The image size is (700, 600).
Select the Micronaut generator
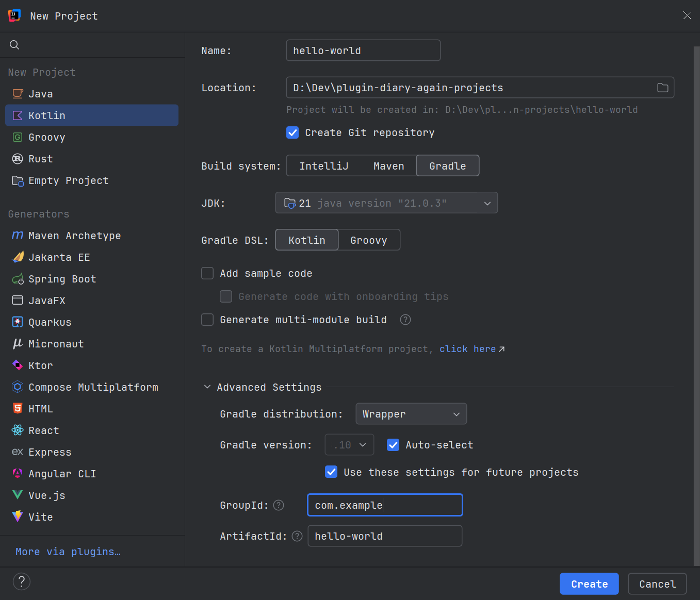(x=56, y=344)
